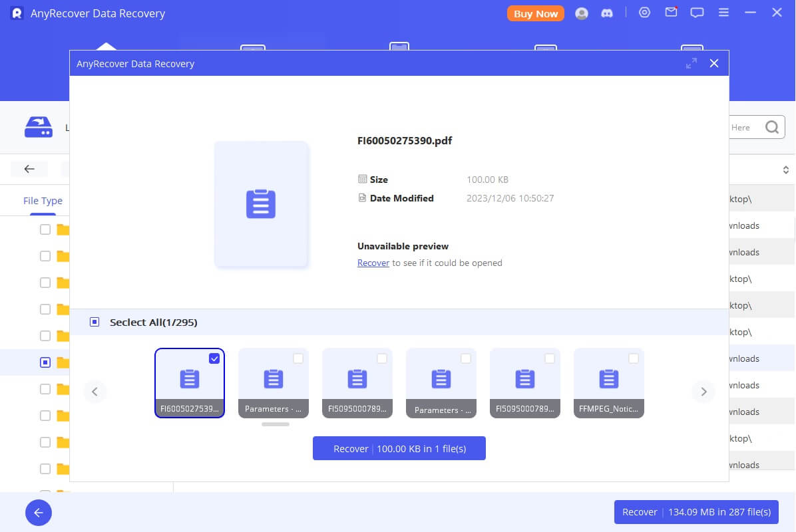
Task: Uncheck FI60050275390.pdf in the file strip
Action: 214,358
